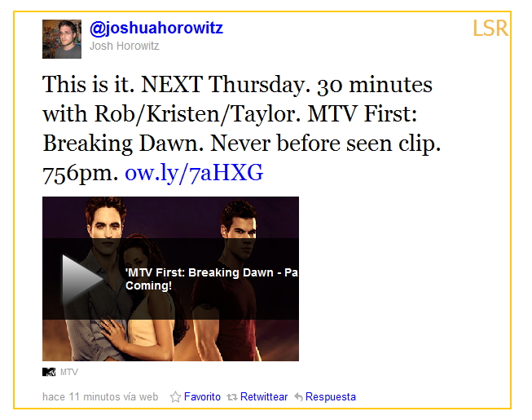Click the grey MTV source label
Image resolution: width=532 pixels, height=420 pixels.
click(69, 372)
